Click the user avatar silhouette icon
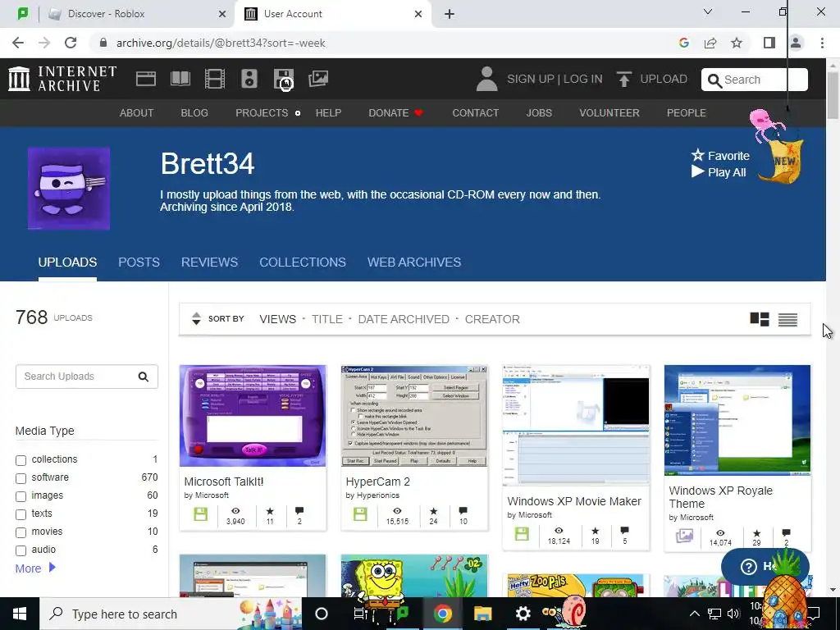840x630 pixels. [x=487, y=79]
